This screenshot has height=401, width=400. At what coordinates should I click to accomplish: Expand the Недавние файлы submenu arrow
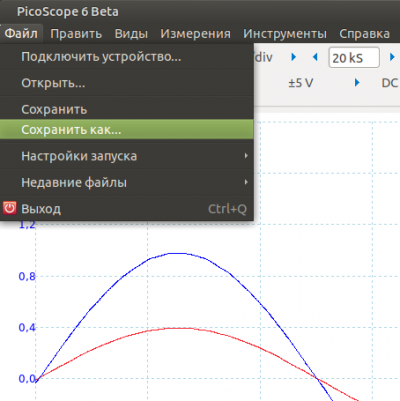coord(246,182)
